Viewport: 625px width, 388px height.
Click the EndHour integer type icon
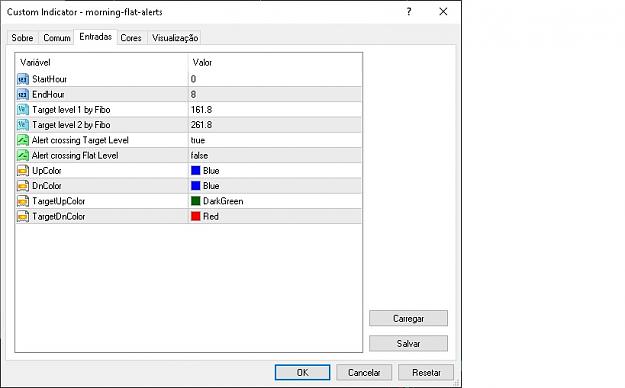coord(23,95)
